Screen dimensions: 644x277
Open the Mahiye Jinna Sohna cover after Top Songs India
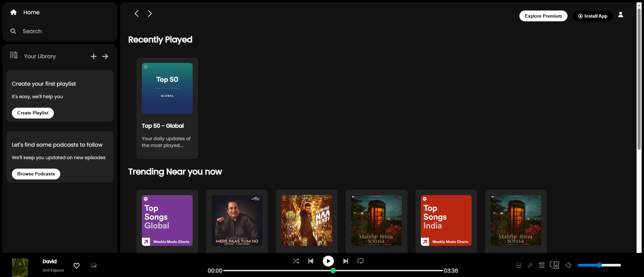tap(516, 220)
